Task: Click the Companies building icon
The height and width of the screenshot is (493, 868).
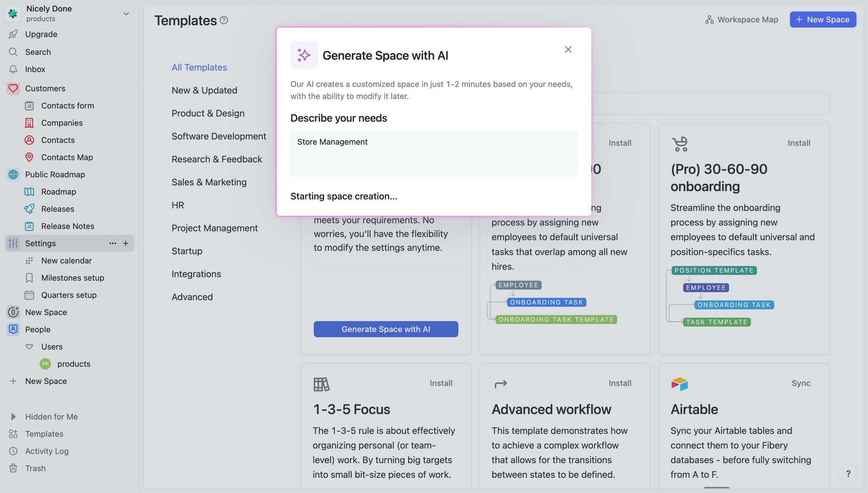Action: coord(29,123)
